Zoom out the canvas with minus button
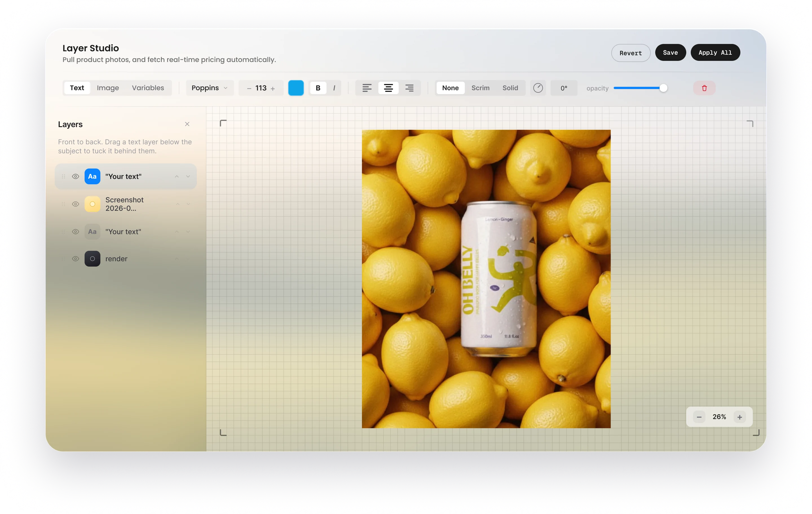Image resolution: width=812 pixels, height=514 pixels. click(x=699, y=417)
